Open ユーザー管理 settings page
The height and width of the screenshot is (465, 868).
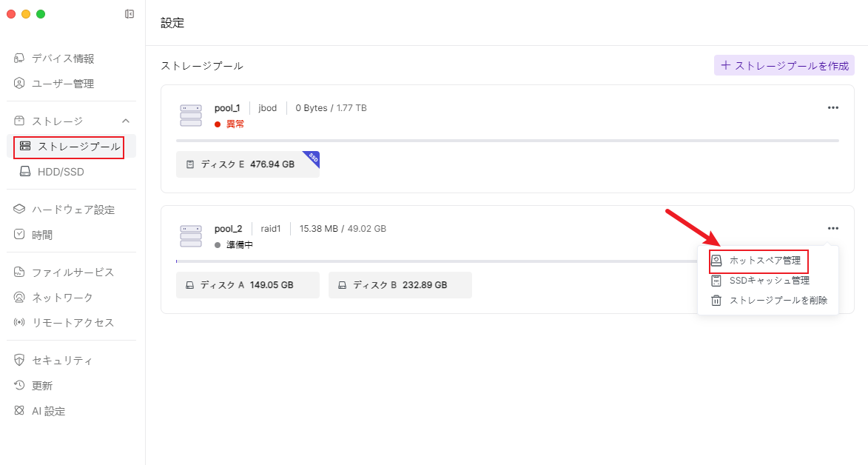[62, 84]
